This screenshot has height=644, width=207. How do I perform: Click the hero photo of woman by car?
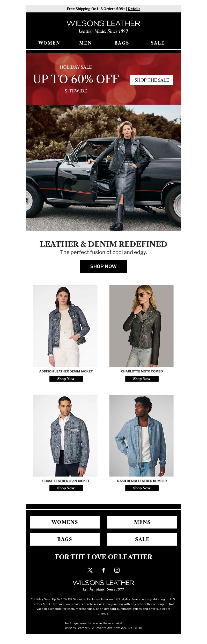click(103, 168)
